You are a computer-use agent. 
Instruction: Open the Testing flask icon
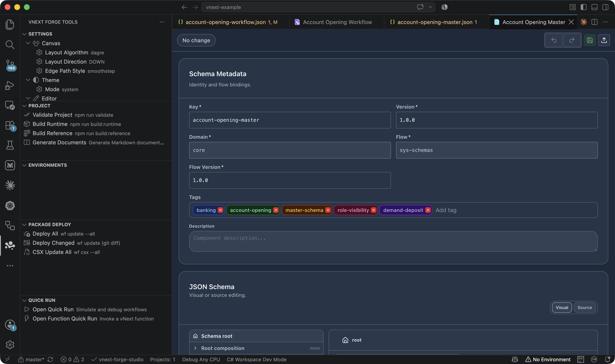pyautogui.click(x=10, y=145)
